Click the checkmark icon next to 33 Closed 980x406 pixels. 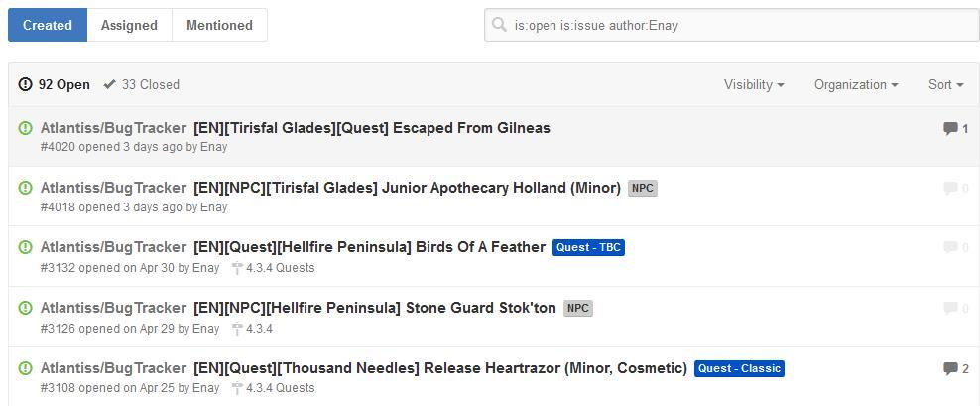(x=109, y=84)
